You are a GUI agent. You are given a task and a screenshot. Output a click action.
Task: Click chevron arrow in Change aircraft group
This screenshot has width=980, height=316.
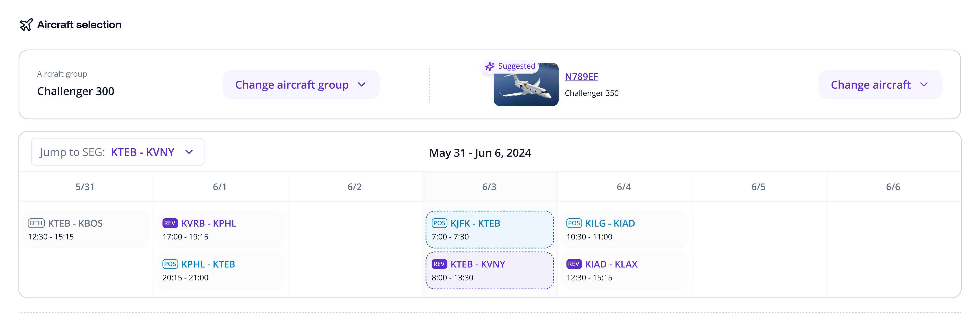click(x=362, y=84)
